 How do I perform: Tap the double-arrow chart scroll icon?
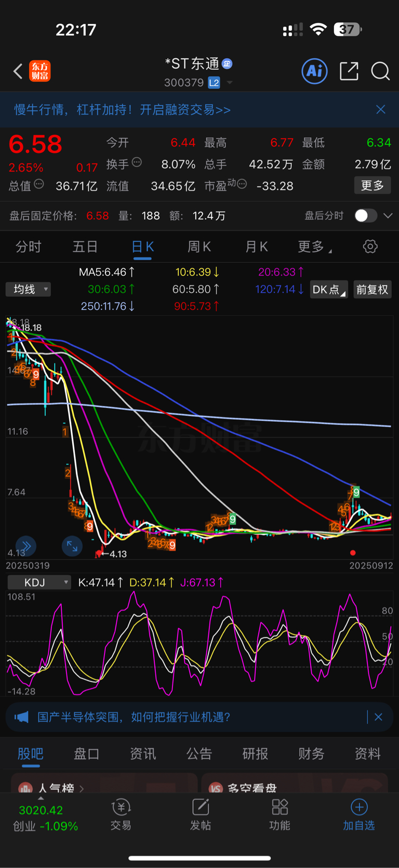coord(26,546)
